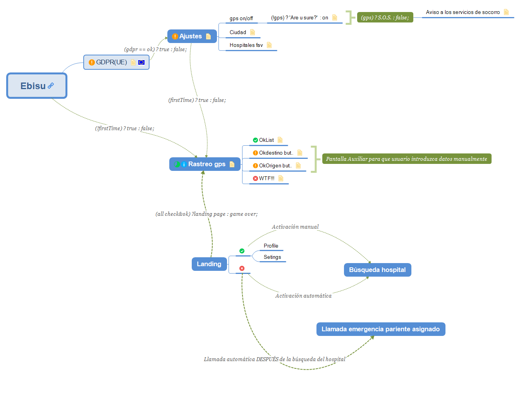Open the note icon beside WTF!!!
The height and width of the screenshot is (420, 521).
(x=281, y=178)
